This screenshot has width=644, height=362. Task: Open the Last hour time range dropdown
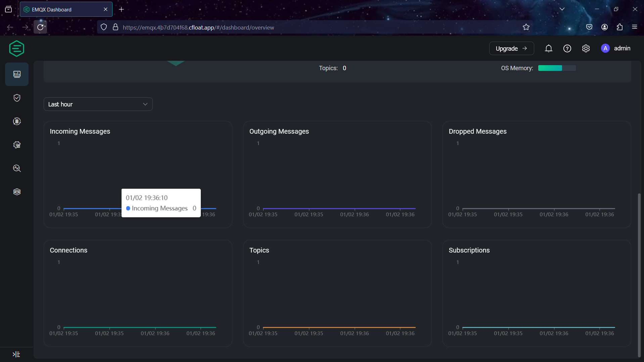(98, 104)
